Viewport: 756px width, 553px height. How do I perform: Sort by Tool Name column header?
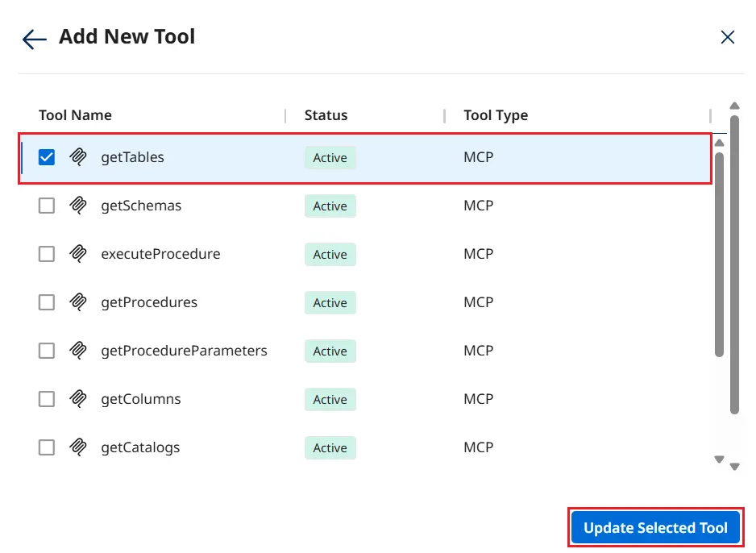coord(75,115)
